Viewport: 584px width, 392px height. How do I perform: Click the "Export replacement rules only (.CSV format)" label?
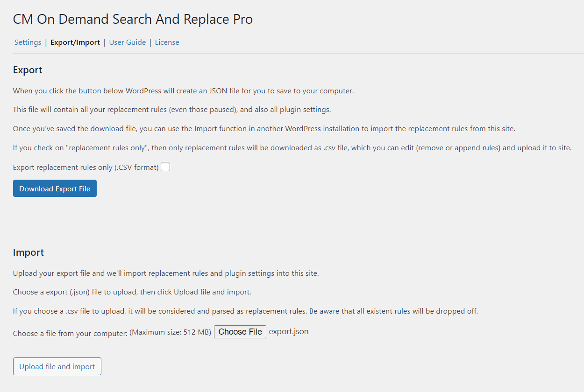click(86, 167)
